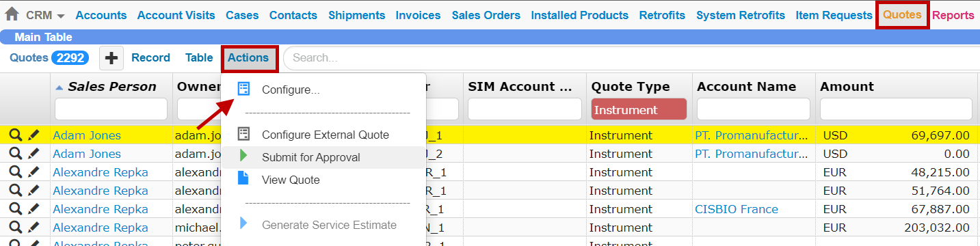Sort by Quote Type column header
The image size is (980, 246).
(631, 87)
